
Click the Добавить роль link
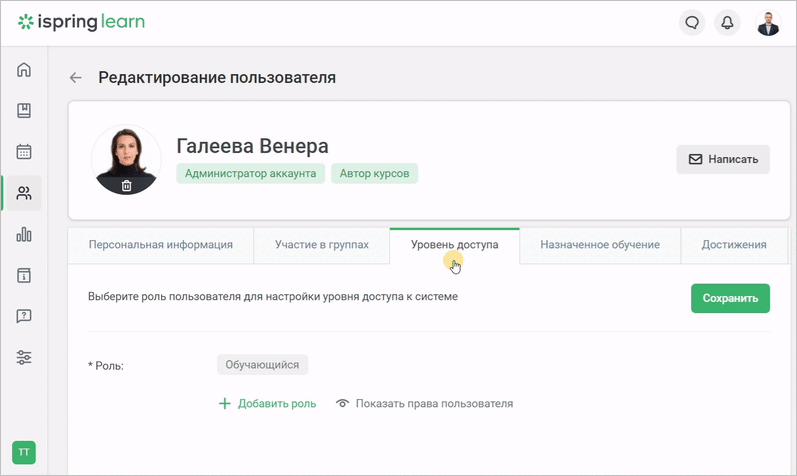tap(267, 403)
